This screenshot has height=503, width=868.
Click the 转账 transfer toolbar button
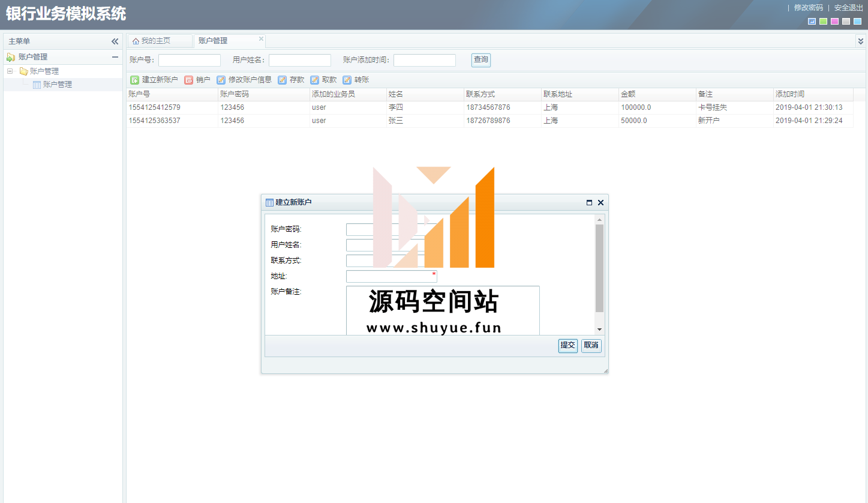click(x=356, y=80)
